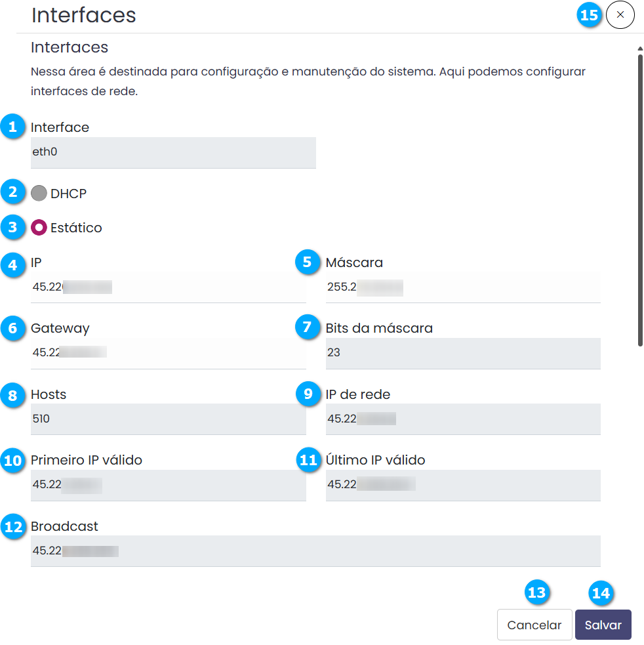
Task: Click the blue marker number 15
Action: [x=589, y=14]
